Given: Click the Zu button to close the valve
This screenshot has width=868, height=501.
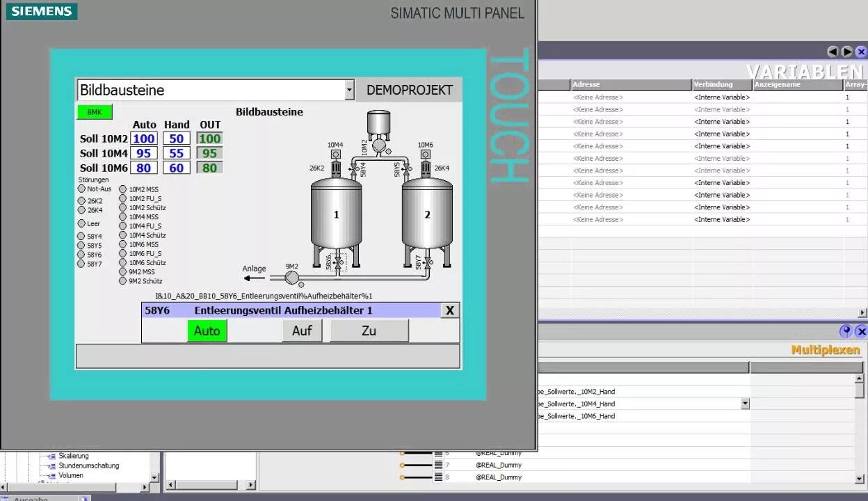Looking at the screenshot, I should point(369,331).
